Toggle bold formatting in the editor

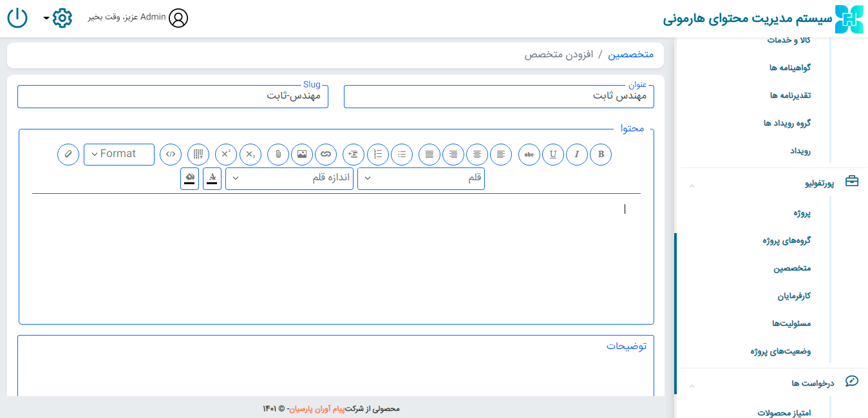(x=601, y=155)
